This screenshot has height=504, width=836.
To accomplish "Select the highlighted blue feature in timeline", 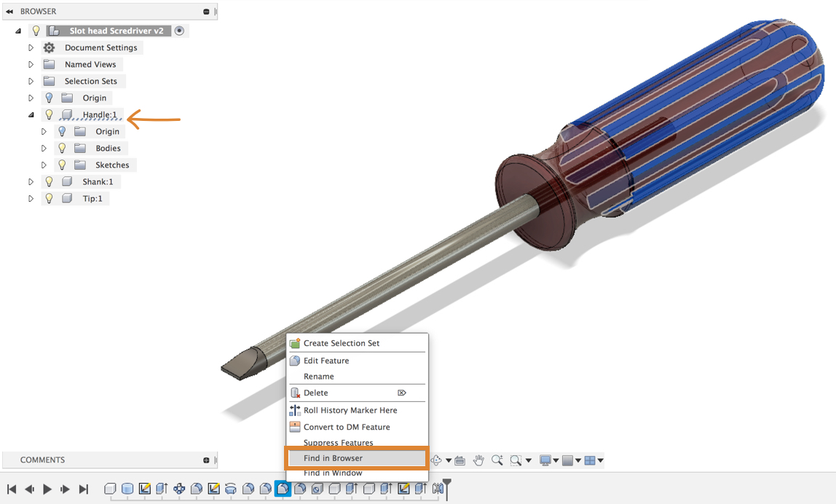I will click(283, 489).
